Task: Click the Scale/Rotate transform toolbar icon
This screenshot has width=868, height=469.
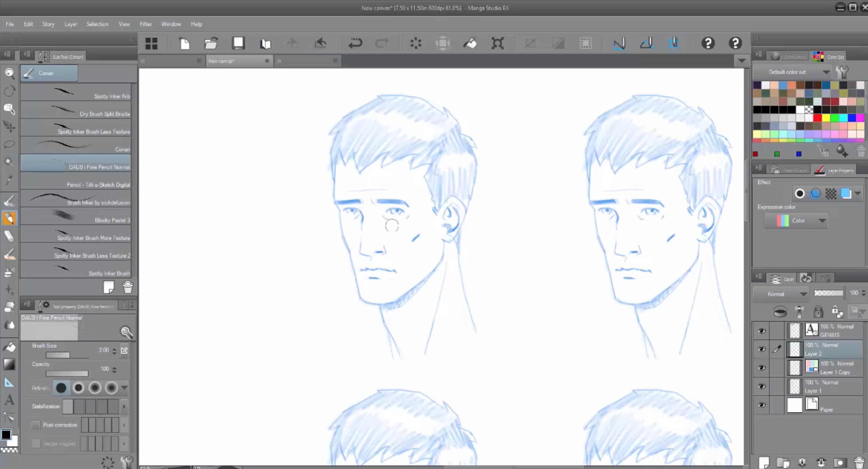Action: (x=497, y=44)
